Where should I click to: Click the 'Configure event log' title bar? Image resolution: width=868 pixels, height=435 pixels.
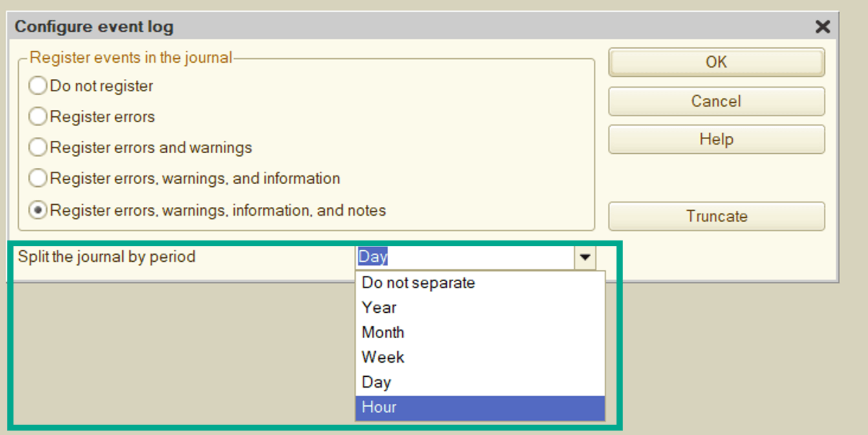[388, 27]
